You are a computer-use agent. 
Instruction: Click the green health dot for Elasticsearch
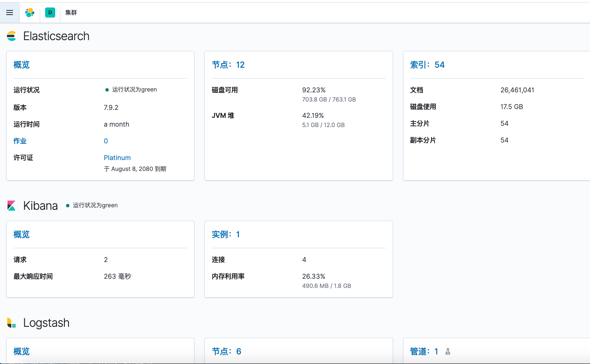tap(107, 89)
